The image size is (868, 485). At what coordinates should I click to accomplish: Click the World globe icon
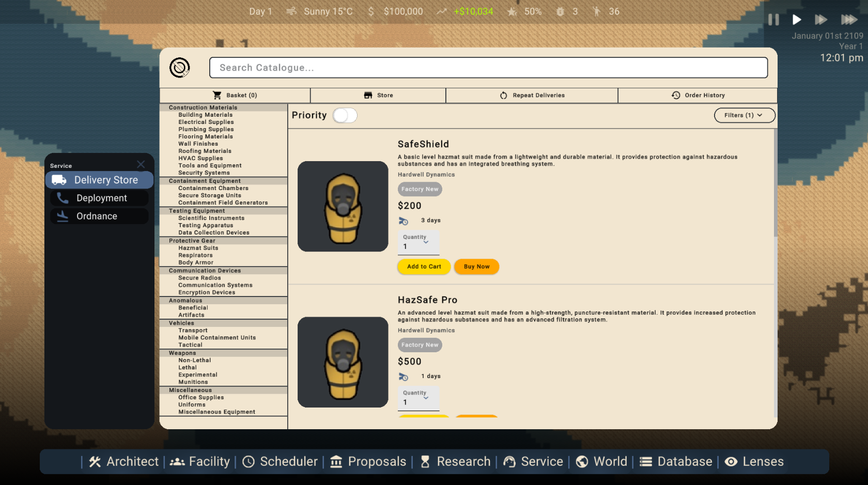pos(582,462)
